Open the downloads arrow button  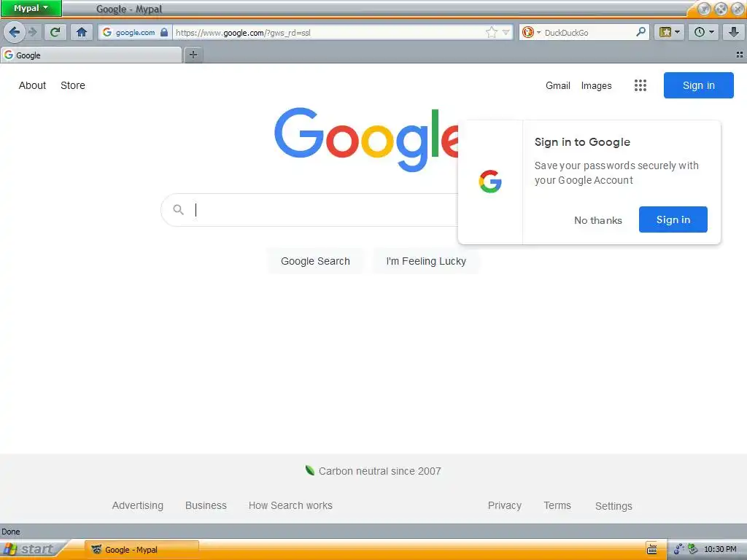click(x=734, y=32)
